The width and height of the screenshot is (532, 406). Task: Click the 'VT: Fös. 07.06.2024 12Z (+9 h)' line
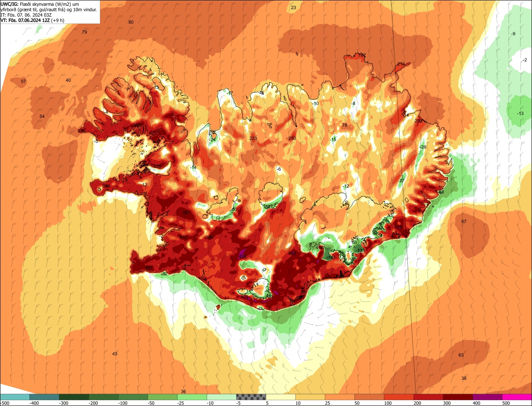click(x=32, y=20)
